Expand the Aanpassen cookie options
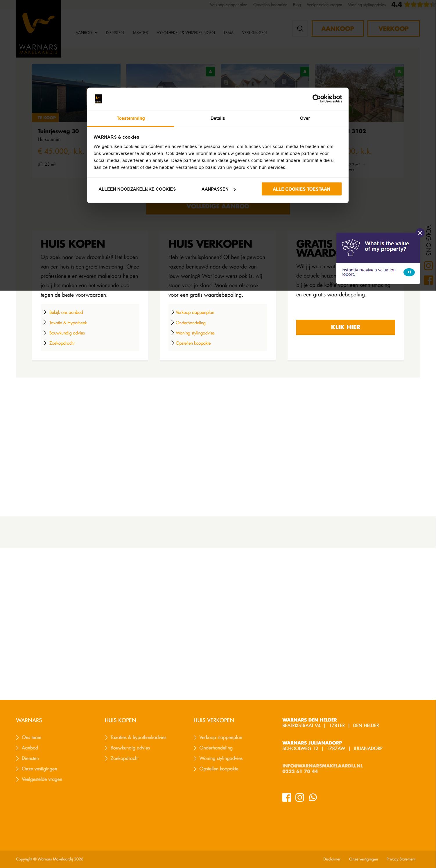 [x=218, y=189]
